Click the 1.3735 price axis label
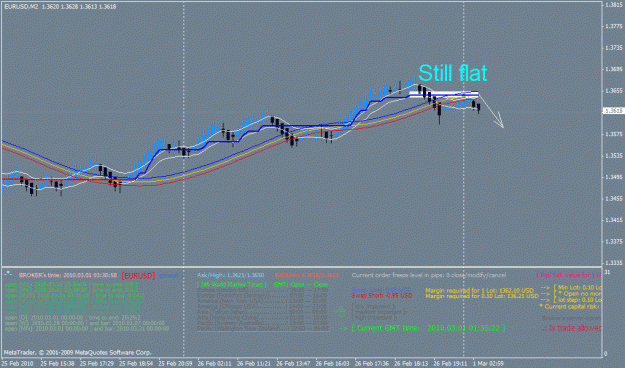 click(x=614, y=48)
